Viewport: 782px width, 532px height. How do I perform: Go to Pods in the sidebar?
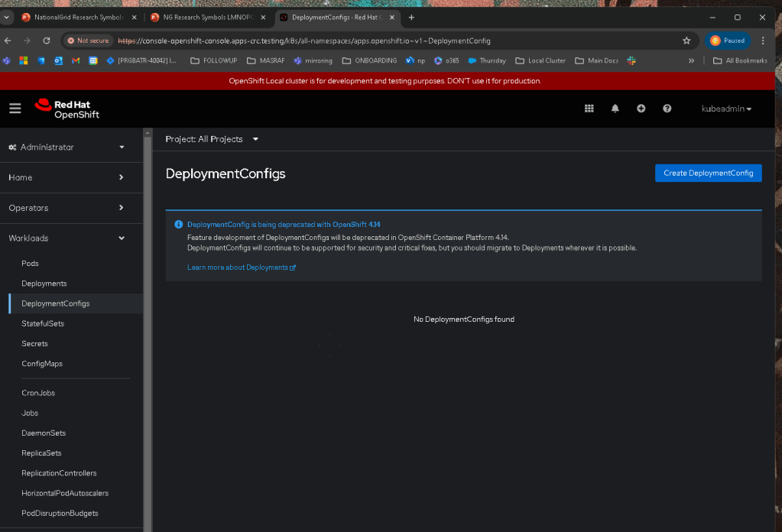coord(30,263)
